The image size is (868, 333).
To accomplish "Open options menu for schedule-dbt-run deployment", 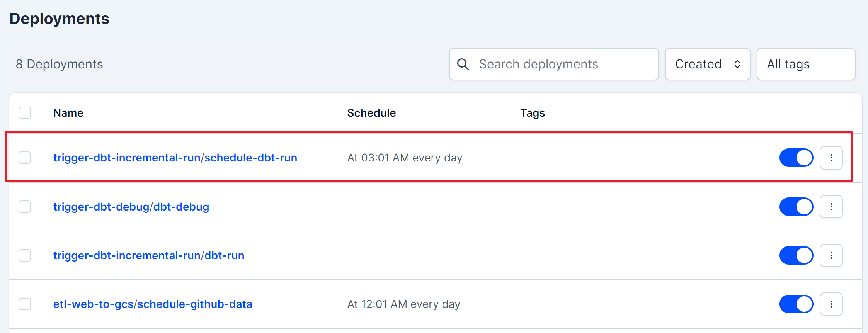I will (831, 158).
